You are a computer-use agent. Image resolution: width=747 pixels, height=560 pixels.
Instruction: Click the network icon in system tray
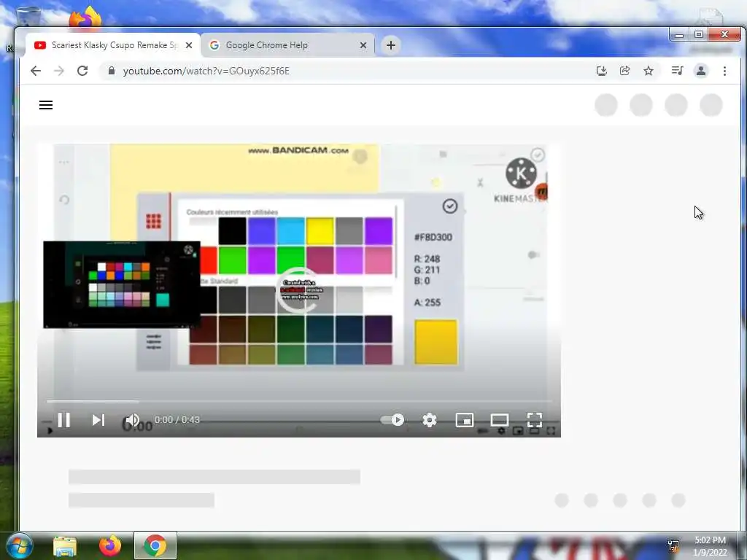click(x=673, y=545)
